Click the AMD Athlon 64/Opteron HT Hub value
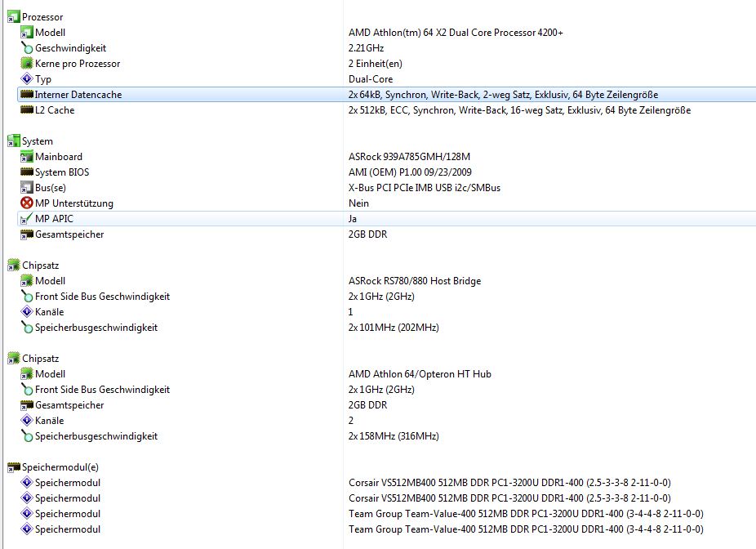 coord(420,374)
